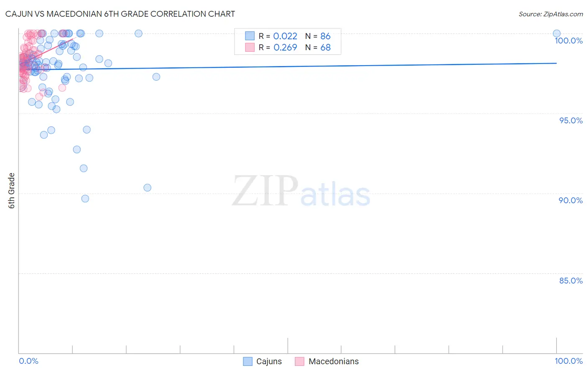Click the 85.0% y-axis tick label

571,281
